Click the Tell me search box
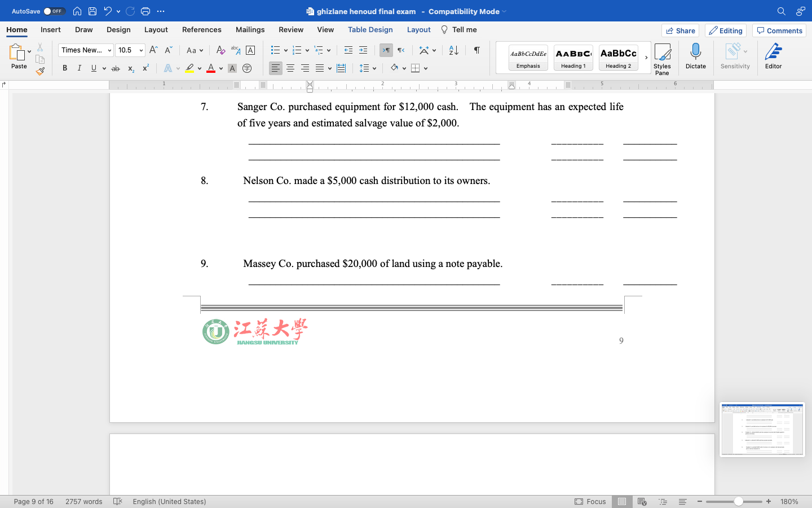 [x=459, y=30]
